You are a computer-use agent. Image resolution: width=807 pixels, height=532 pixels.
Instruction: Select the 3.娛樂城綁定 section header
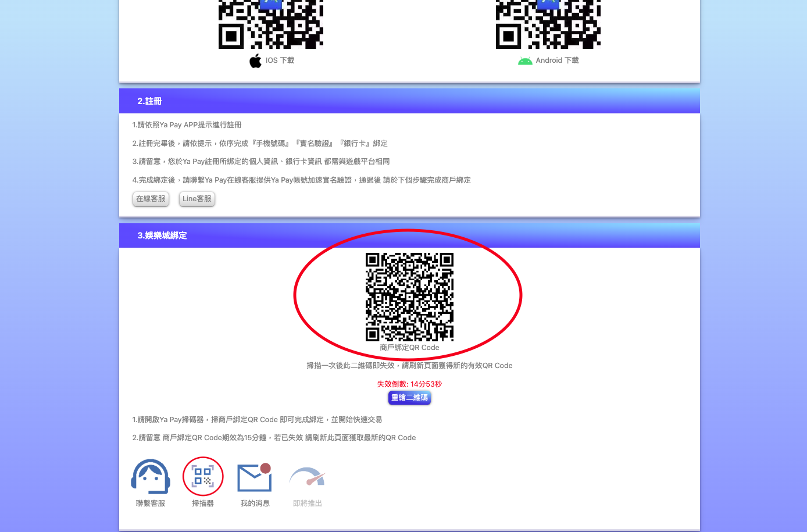click(x=162, y=235)
